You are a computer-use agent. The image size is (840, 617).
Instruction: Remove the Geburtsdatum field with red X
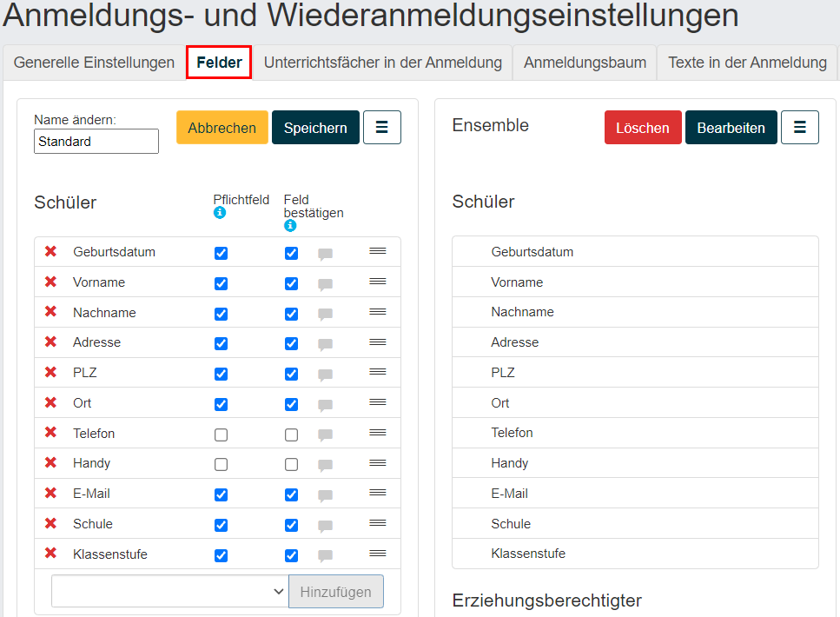[x=51, y=251]
